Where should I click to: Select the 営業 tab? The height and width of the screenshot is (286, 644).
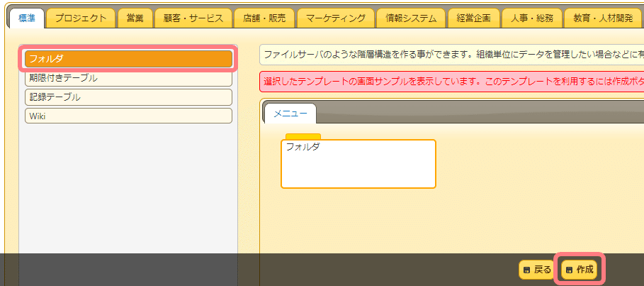[135, 18]
